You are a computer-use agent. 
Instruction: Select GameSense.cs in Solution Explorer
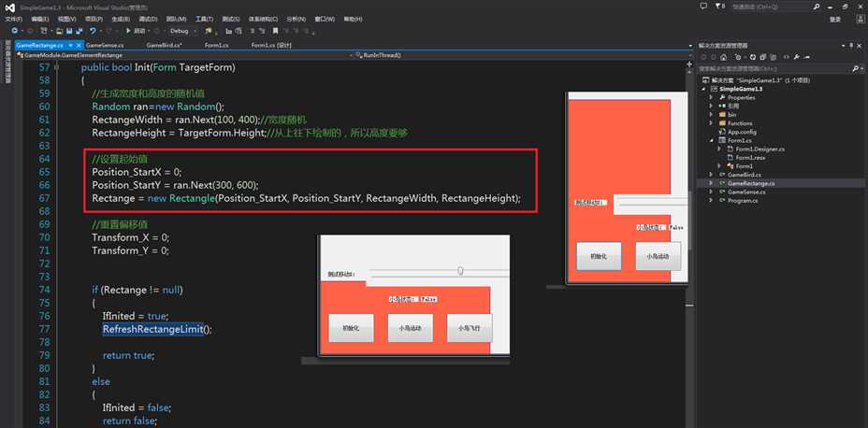746,192
